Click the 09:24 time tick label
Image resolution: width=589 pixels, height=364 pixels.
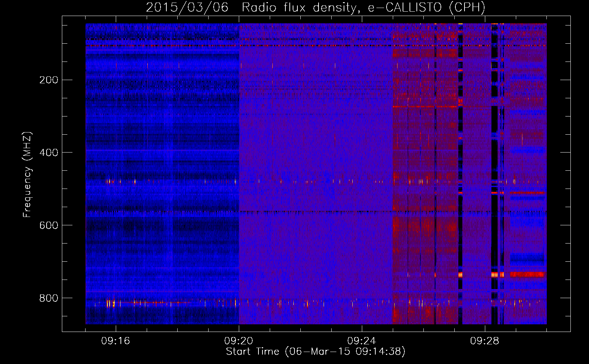362,341
